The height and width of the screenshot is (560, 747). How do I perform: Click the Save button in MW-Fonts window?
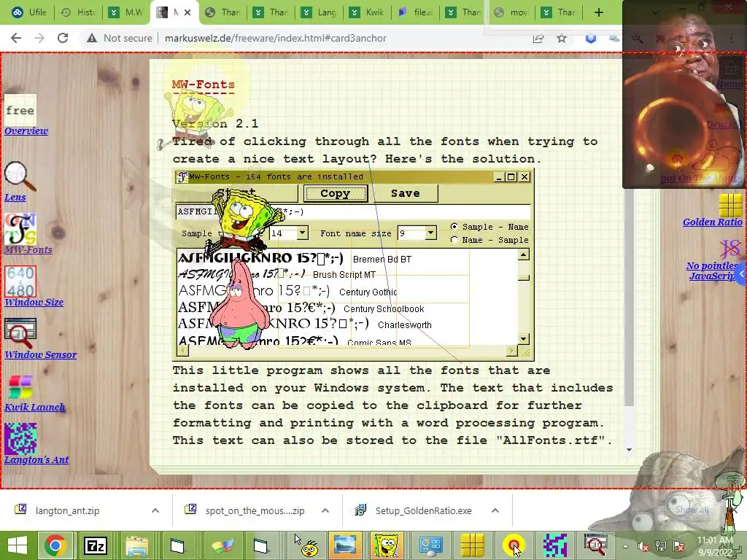coord(405,193)
